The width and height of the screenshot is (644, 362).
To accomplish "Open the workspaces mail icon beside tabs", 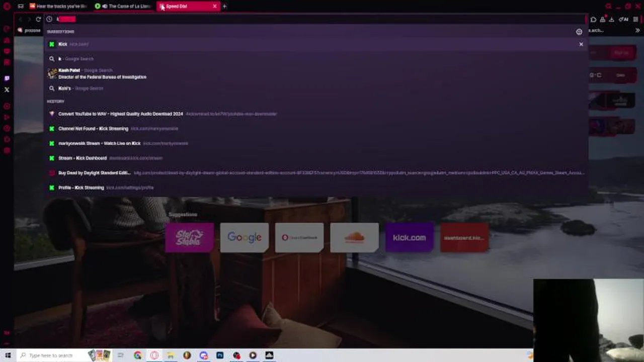I will [21, 7].
